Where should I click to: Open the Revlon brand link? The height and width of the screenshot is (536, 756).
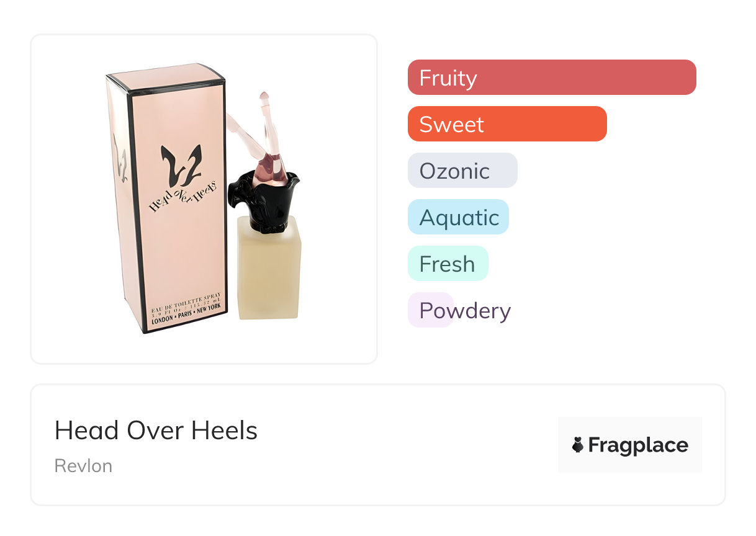(83, 466)
